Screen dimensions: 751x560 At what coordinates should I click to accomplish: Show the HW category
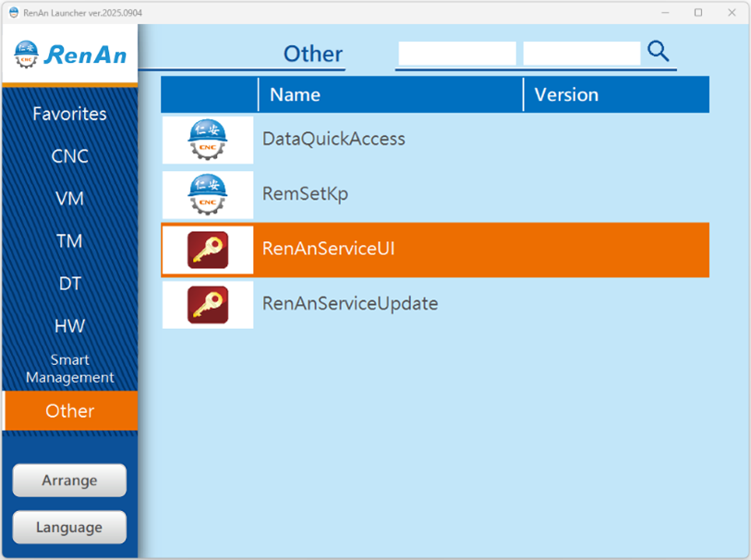point(70,326)
